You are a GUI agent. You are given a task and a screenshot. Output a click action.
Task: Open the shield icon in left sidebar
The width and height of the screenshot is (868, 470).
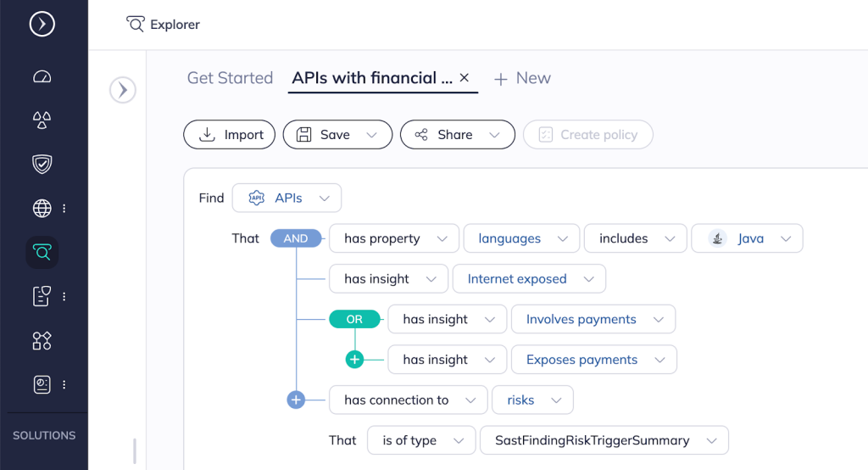pyautogui.click(x=42, y=164)
